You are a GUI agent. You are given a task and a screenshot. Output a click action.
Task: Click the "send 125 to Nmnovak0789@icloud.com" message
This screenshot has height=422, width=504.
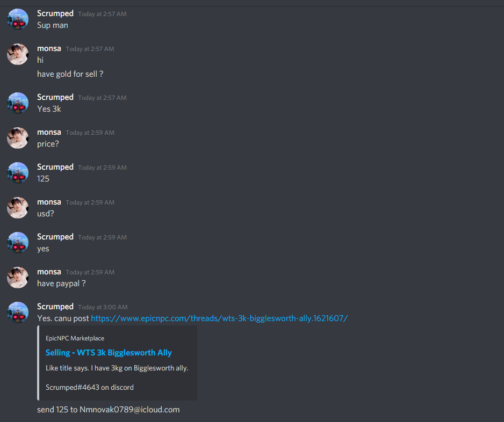(109, 410)
